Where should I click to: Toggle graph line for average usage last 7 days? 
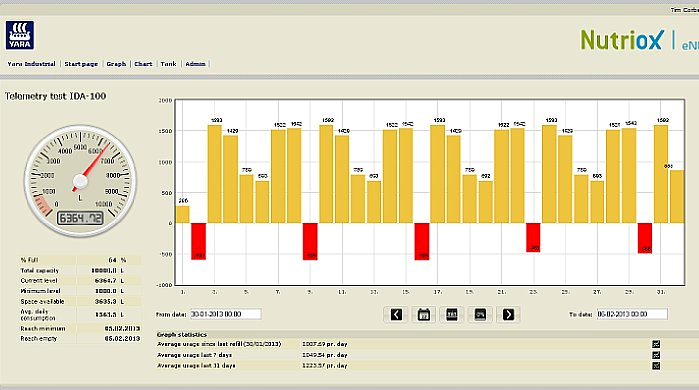pyautogui.click(x=656, y=355)
